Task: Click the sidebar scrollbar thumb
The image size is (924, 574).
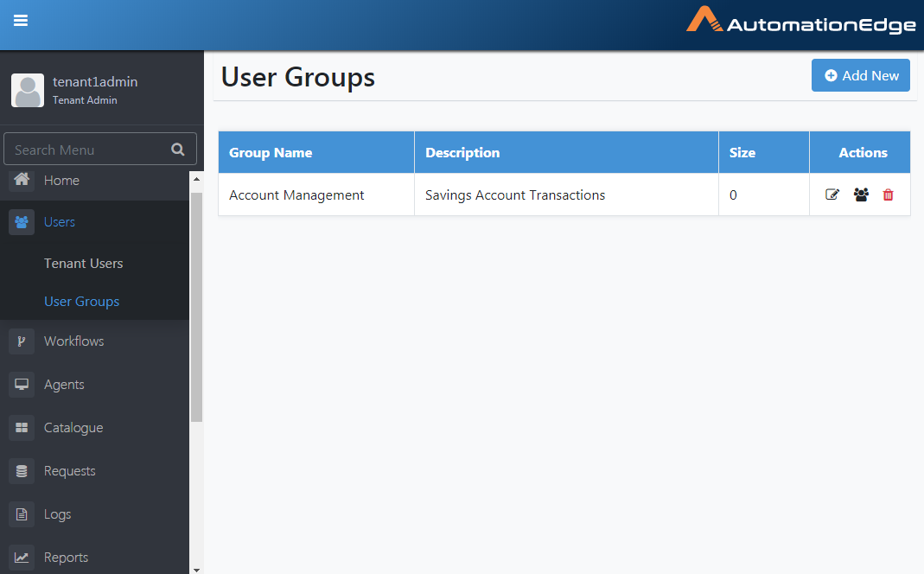Action: pyautogui.click(x=196, y=307)
